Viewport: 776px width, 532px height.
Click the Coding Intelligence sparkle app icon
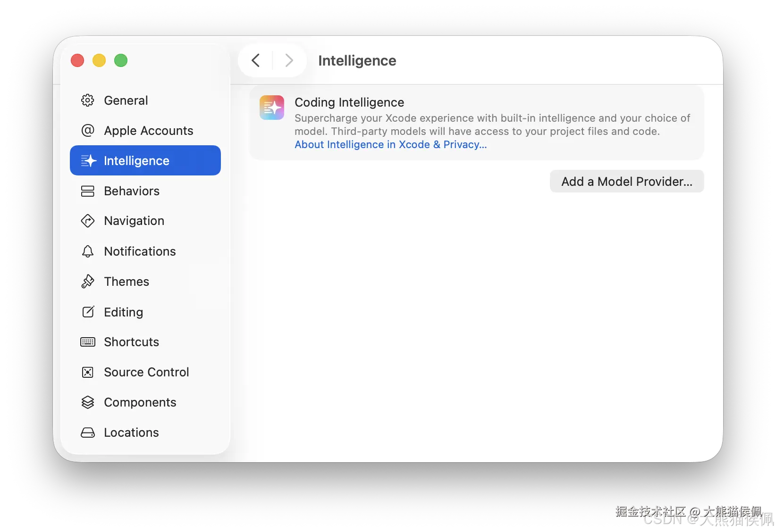pyautogui.click(x=272, y=108)
